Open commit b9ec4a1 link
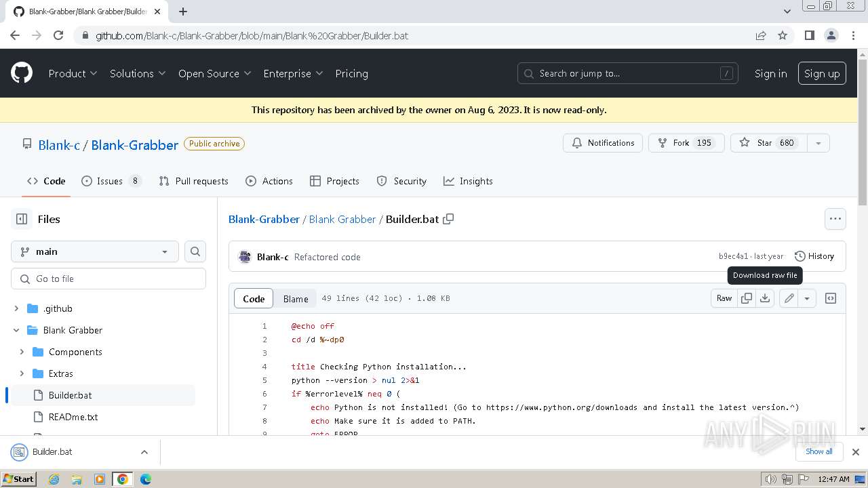 coord(733,256)
